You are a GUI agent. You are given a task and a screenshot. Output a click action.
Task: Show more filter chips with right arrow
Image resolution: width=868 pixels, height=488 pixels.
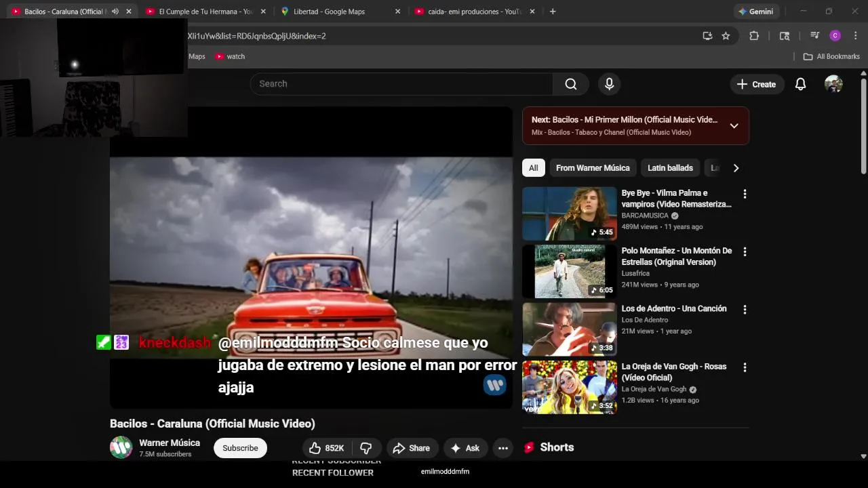tap(736, 168)
